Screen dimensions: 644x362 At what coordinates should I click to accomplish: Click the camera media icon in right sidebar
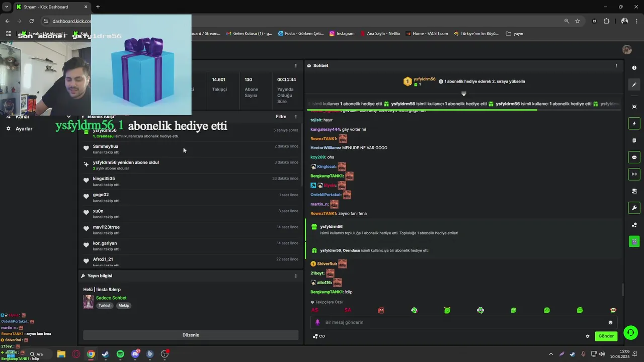[634, 191]
